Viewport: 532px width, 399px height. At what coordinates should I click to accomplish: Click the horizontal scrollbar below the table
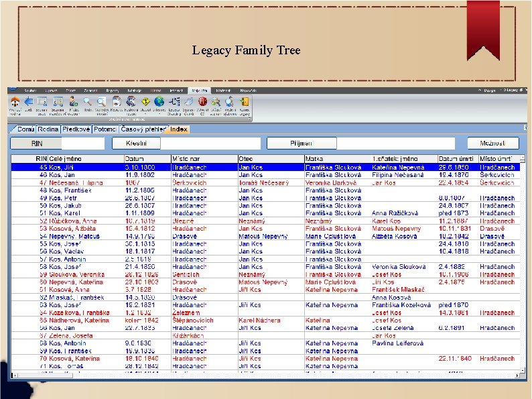tap(265, 376)
